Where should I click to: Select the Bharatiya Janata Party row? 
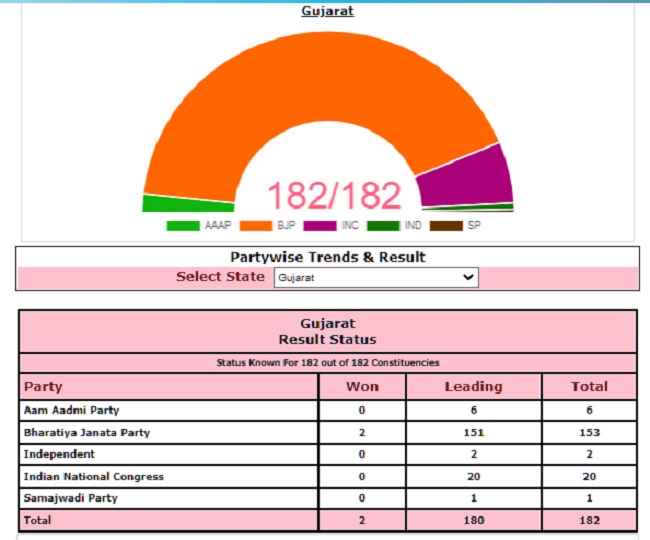(x=87, y=432)
